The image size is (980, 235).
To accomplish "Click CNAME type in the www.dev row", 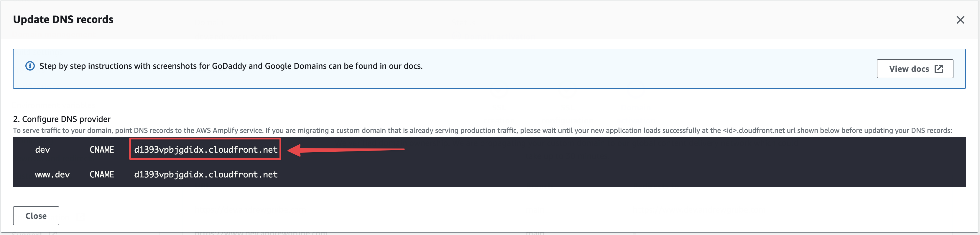I will click(x=102, y=174).
